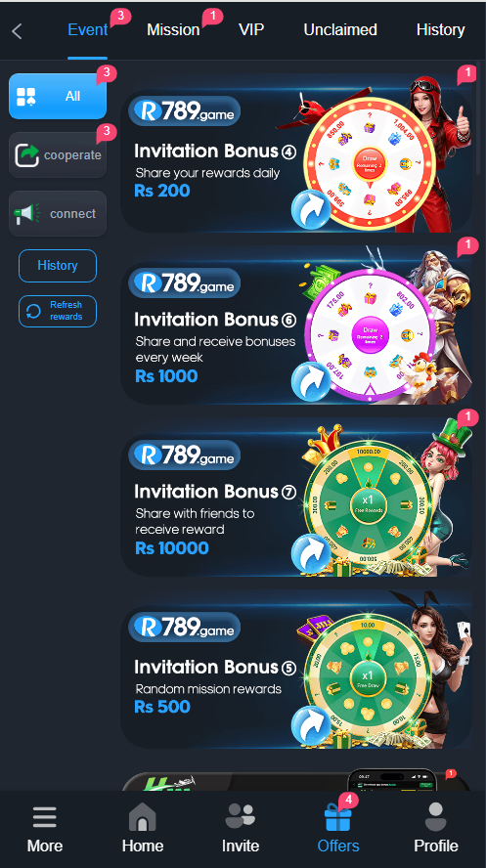Open the Profile icon

tap(435, 817)
